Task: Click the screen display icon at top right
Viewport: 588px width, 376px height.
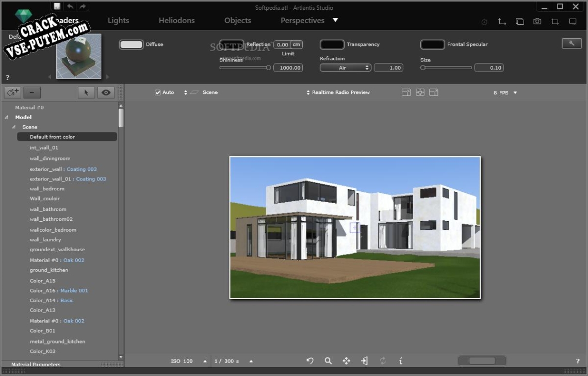Action: [x=573, y=22]
